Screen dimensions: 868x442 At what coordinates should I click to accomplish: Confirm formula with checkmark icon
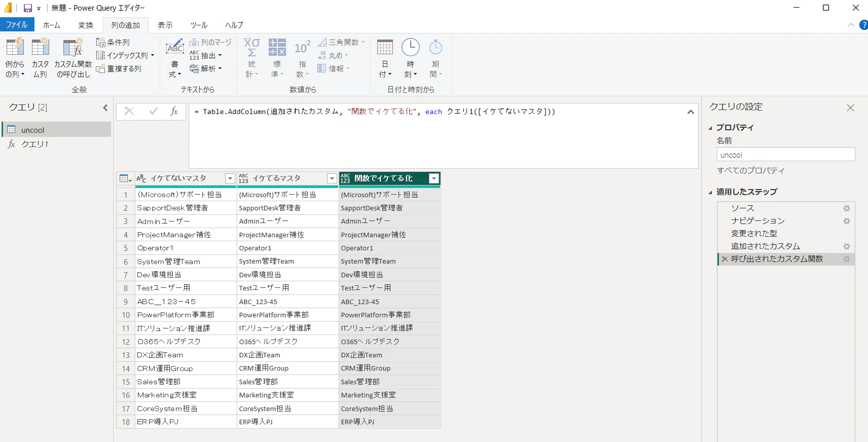153,112
